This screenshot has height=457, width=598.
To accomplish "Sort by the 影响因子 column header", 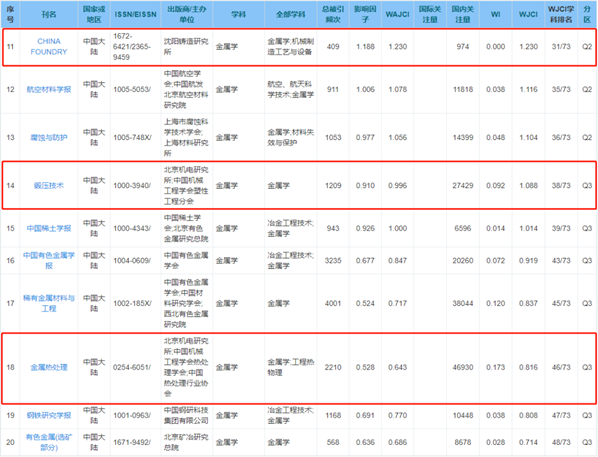I will 365,14.
